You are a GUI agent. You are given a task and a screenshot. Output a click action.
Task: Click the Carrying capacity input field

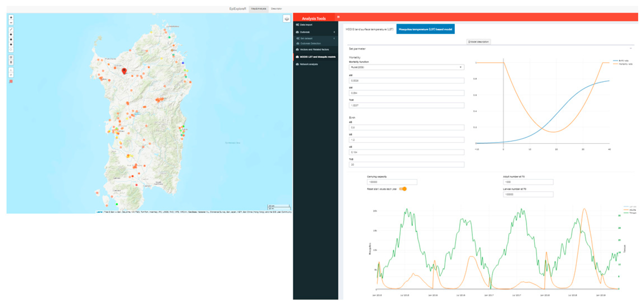coord(392,182)
